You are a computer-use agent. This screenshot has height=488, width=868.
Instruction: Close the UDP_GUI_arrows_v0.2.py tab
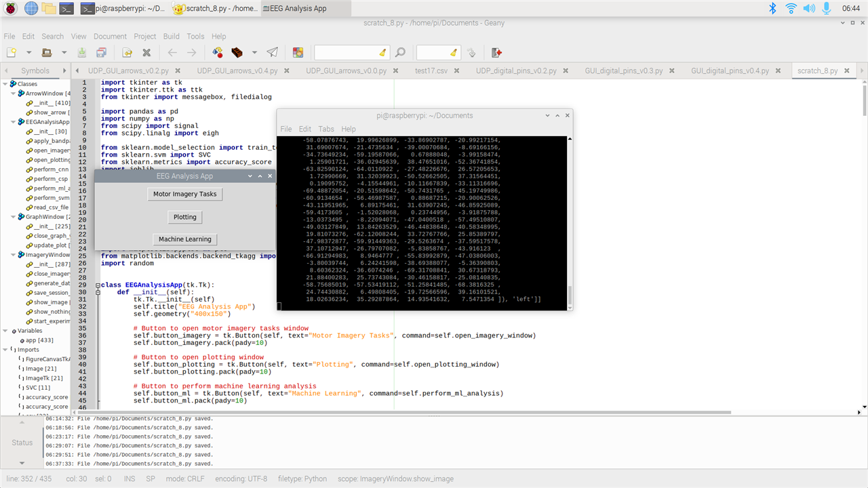(x=176, y=70)
